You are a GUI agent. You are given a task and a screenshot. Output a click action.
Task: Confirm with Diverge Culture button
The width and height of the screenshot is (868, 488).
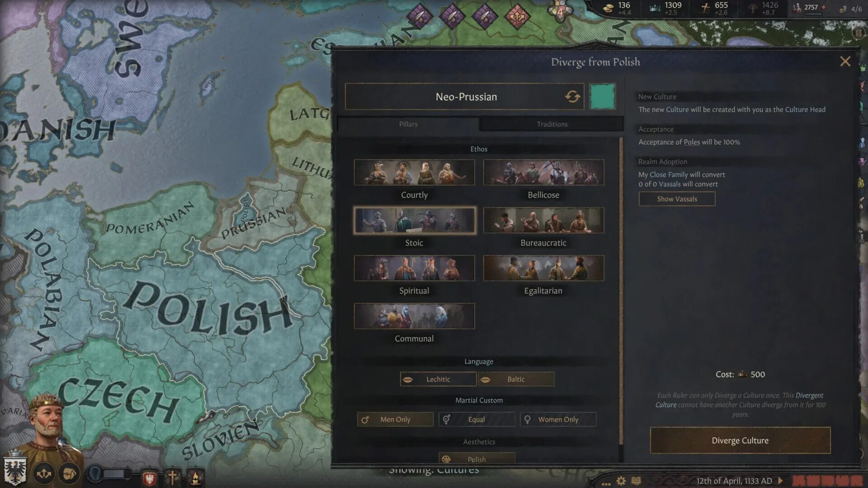click(740, 440)
